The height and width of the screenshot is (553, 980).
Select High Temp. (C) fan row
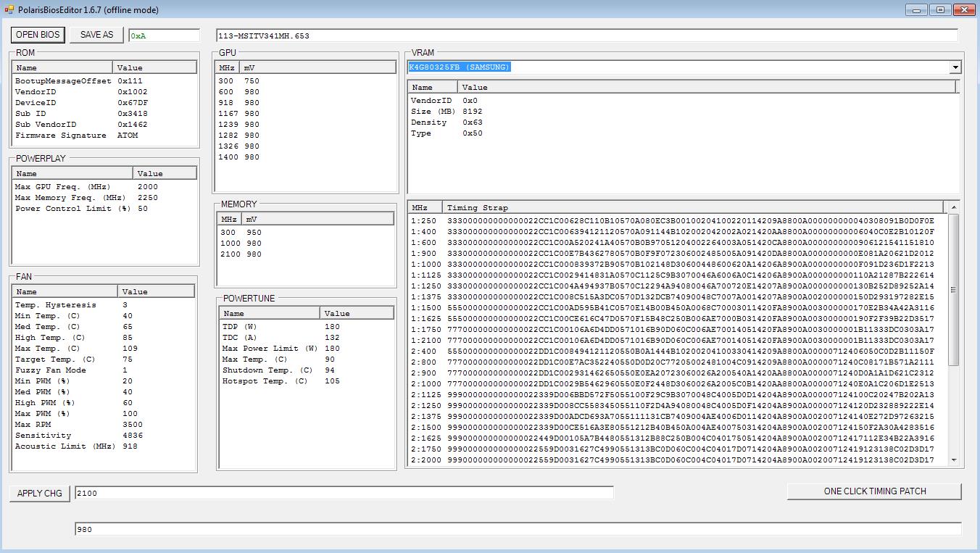click(x=104, y=338)
